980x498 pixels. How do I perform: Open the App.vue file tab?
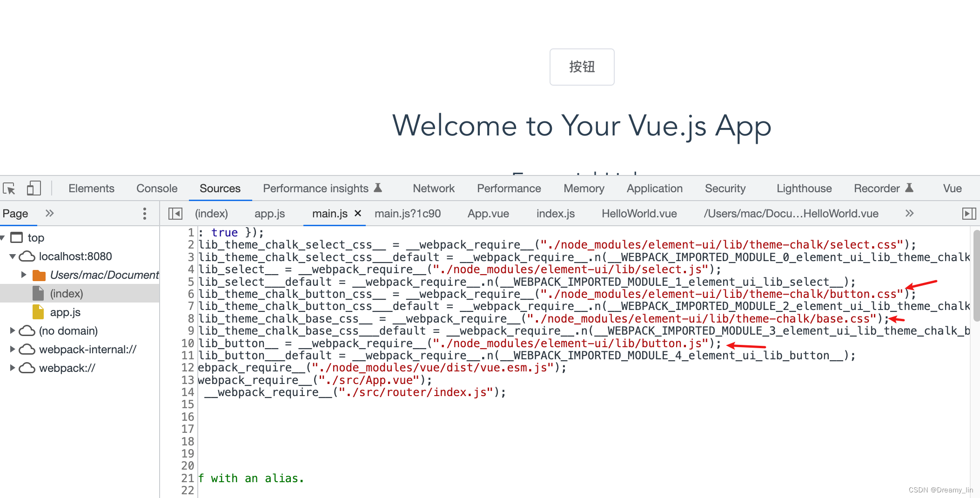(x=488, y=214)
